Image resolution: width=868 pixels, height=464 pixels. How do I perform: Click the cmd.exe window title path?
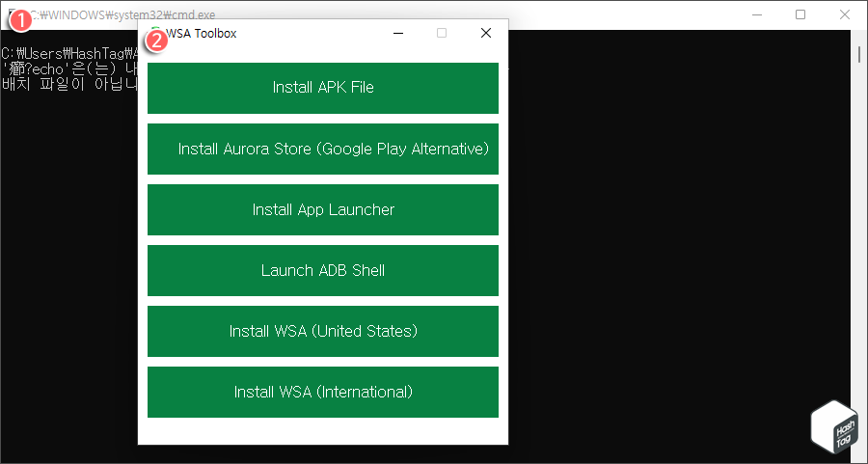click(122, 14)
